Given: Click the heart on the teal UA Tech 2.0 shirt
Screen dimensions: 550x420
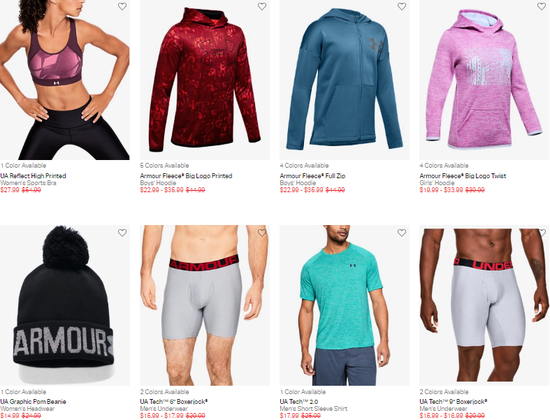Looking at the screenshot, I should point(402,233).
